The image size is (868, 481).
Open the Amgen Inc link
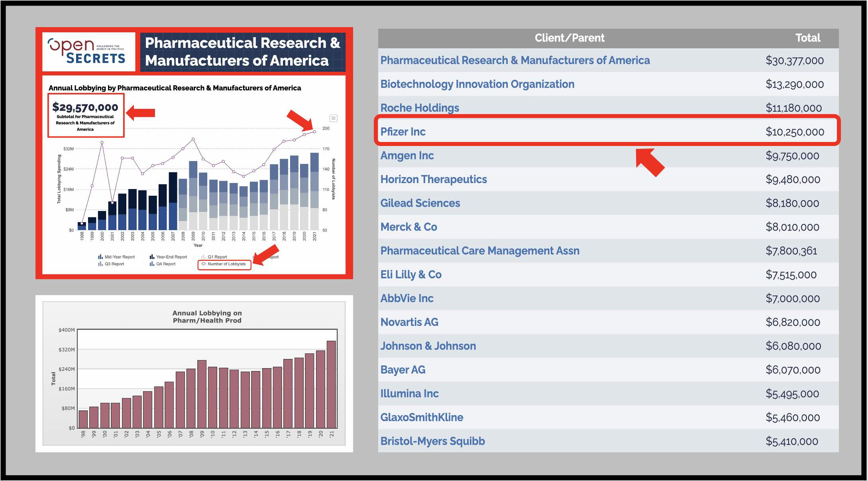407,156
